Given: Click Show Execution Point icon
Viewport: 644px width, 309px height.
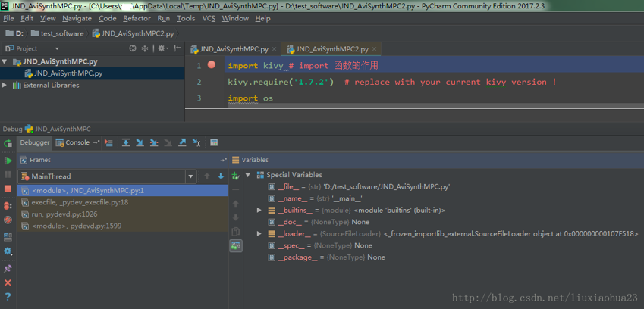Looking at the screenshot, I should [x=108, y=142].
